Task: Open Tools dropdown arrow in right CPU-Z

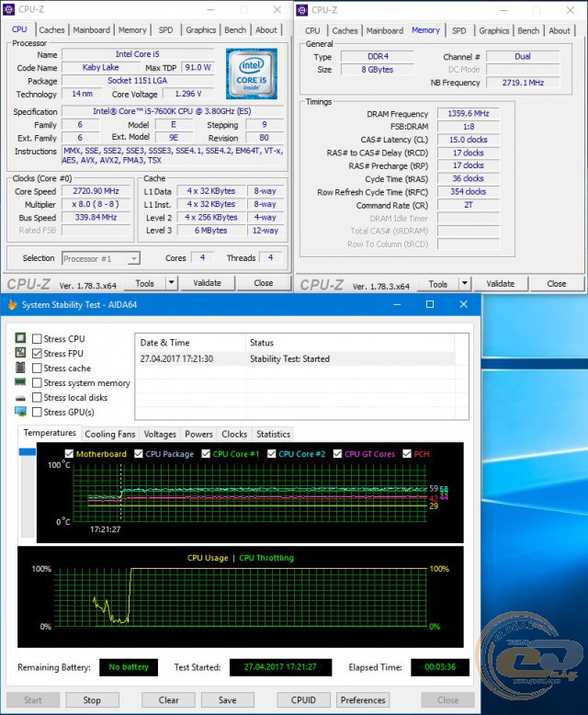Action: tap(464, 284)
